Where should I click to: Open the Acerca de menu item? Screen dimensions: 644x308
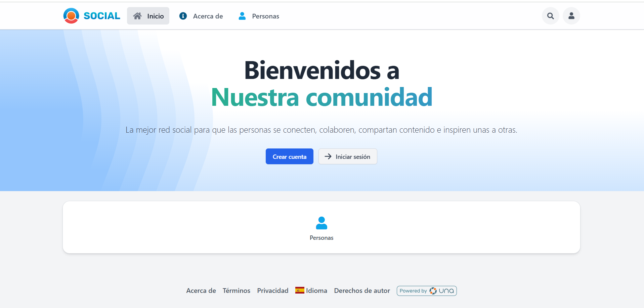pyautogui.click(x=208, y=16)
